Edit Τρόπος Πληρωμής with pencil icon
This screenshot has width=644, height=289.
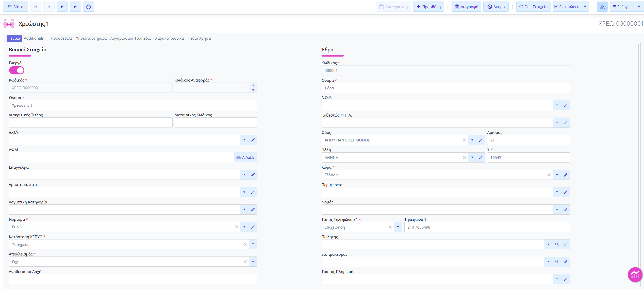tap(566, 279)
